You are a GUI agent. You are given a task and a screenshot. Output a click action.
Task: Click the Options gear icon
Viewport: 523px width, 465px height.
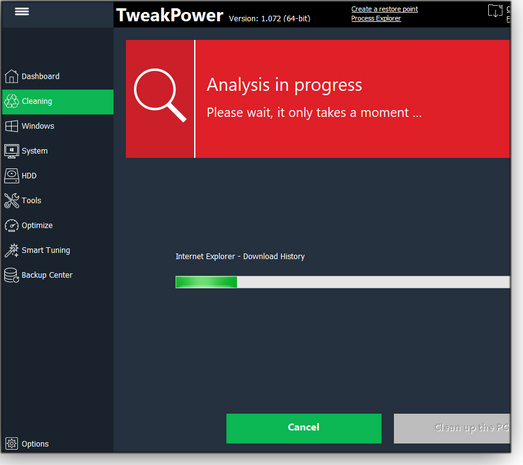[x=11, y=444]
